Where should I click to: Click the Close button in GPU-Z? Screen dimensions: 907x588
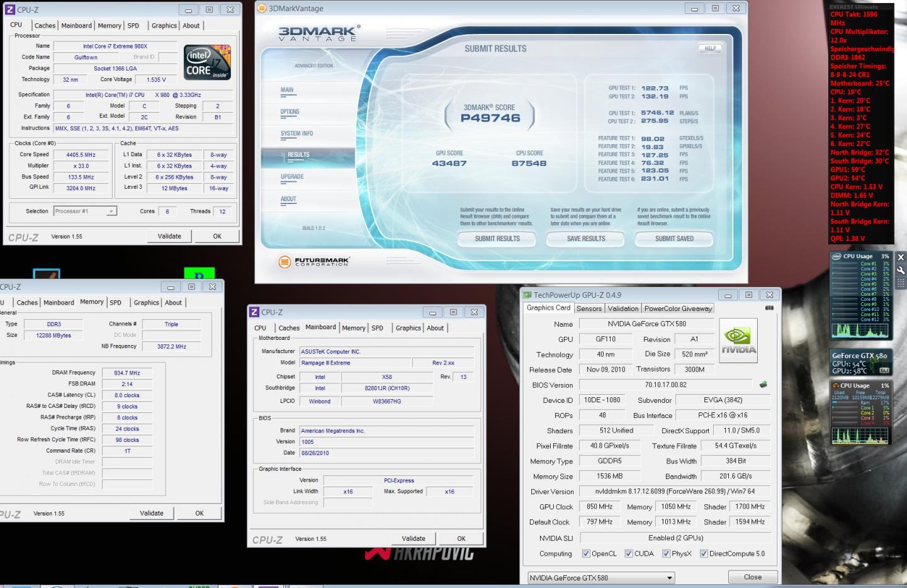coord(752,577)
